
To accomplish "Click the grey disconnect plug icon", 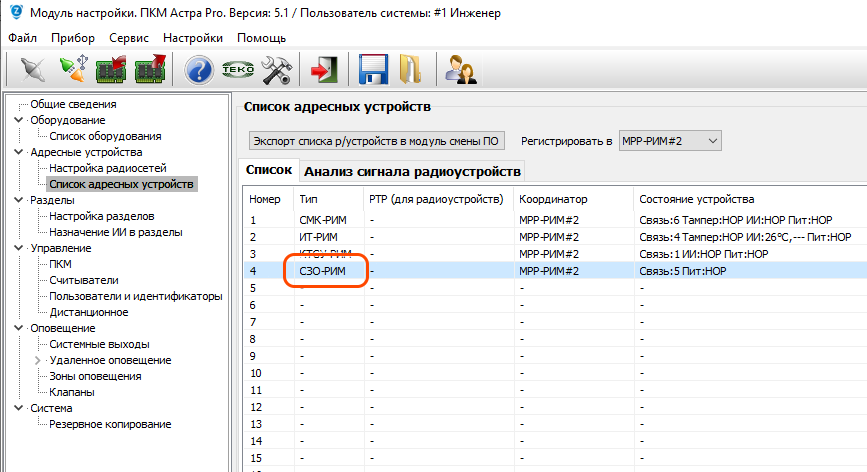I will point(33,69).
